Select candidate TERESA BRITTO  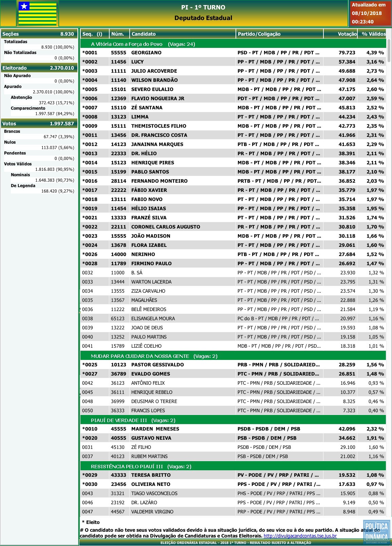233,475
